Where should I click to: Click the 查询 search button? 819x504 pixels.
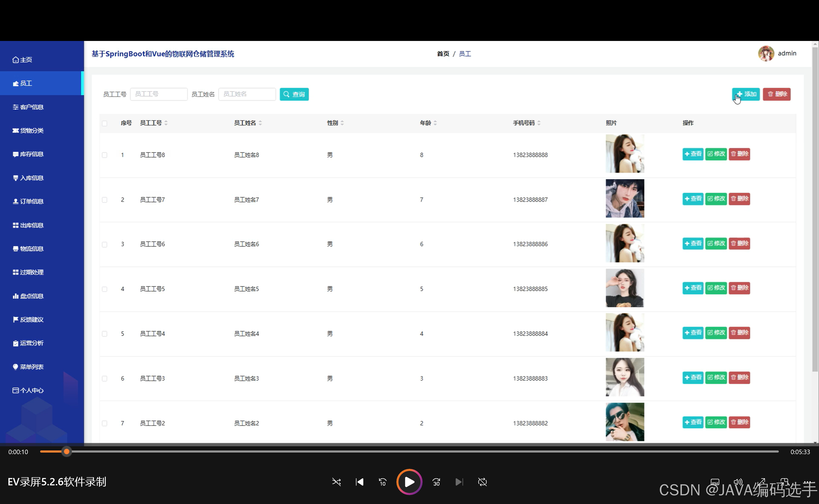[x=294, y=94]
